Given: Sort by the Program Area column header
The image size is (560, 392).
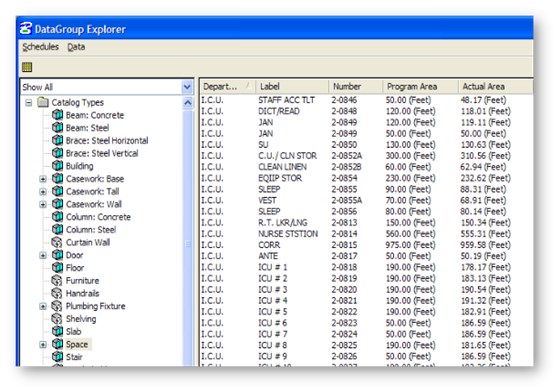Looking at the screenshot, I should click(420, 86).
